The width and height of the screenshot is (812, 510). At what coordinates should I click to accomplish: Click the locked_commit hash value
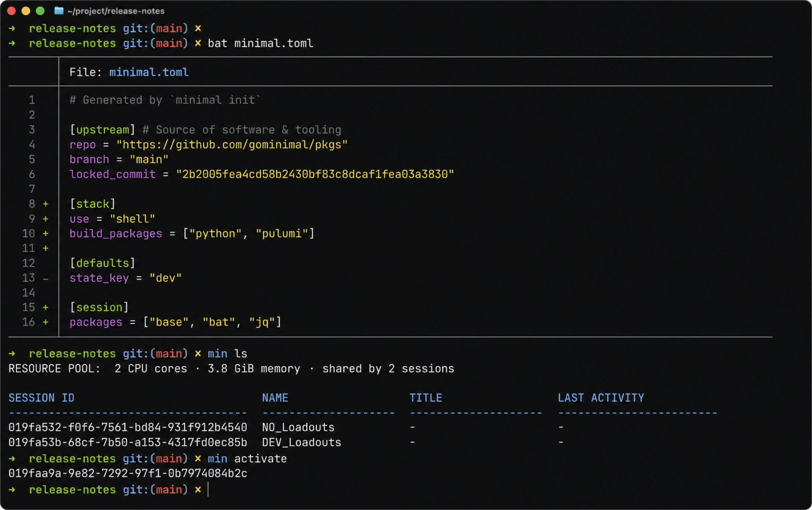tap(315, 174)
